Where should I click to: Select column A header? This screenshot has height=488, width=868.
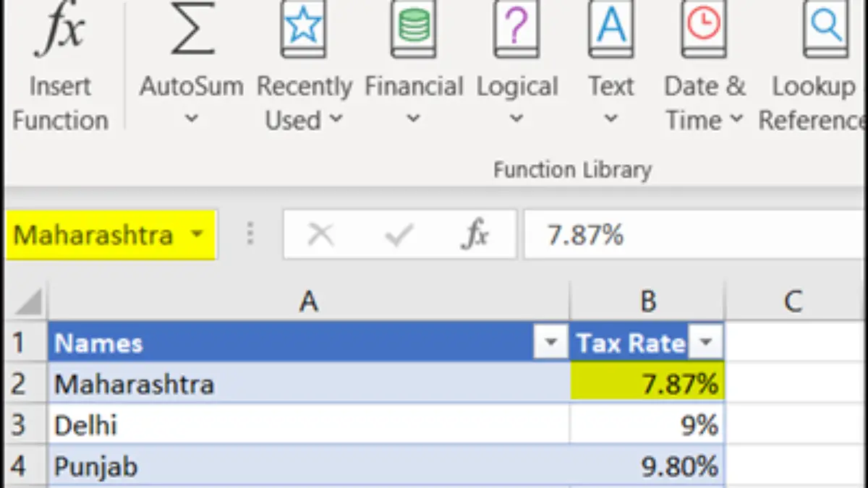309,301
